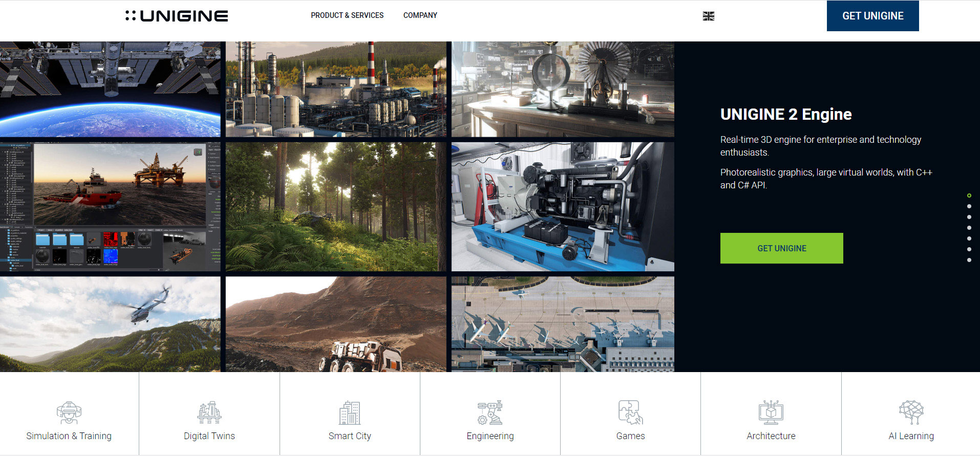980x456 pixels.
Task: Click the Smart City label text
Action: tap(350, 436)
